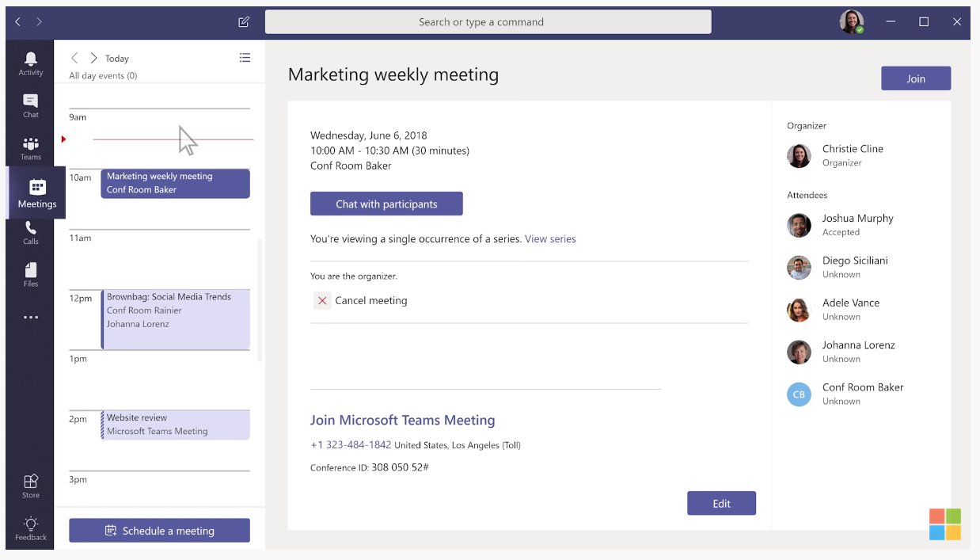Focus the Search or type a command box
This screenshot has width=980, height=560.
(488, 22)
